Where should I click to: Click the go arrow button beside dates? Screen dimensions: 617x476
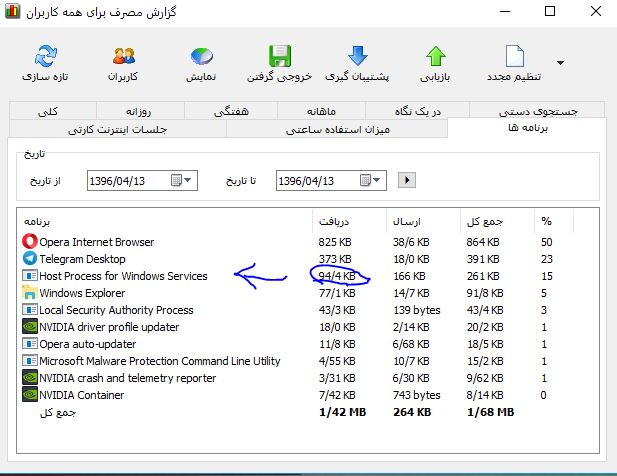[x=407, y=180]
